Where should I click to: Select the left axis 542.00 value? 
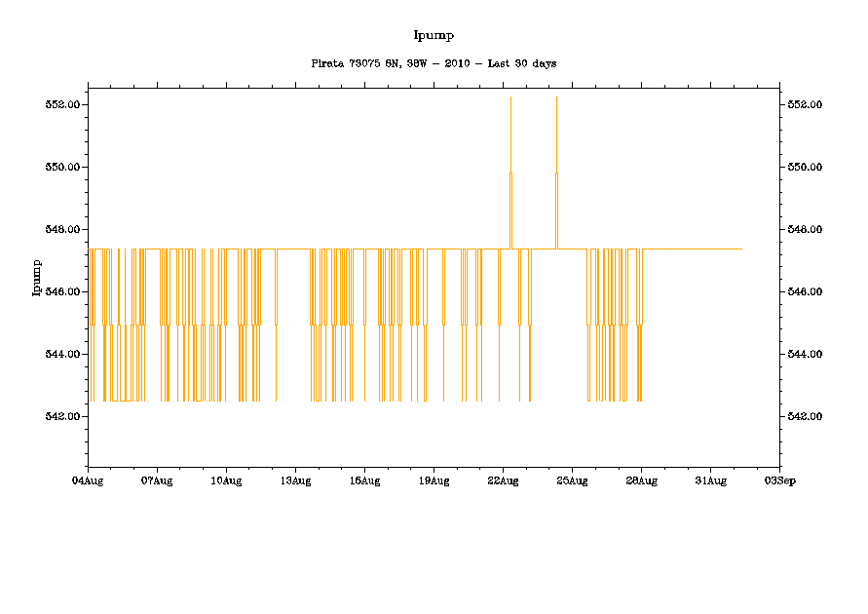(62, 416)
